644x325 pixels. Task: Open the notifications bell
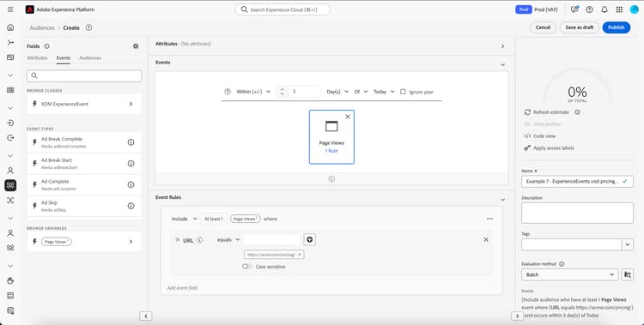pos(605,9)
